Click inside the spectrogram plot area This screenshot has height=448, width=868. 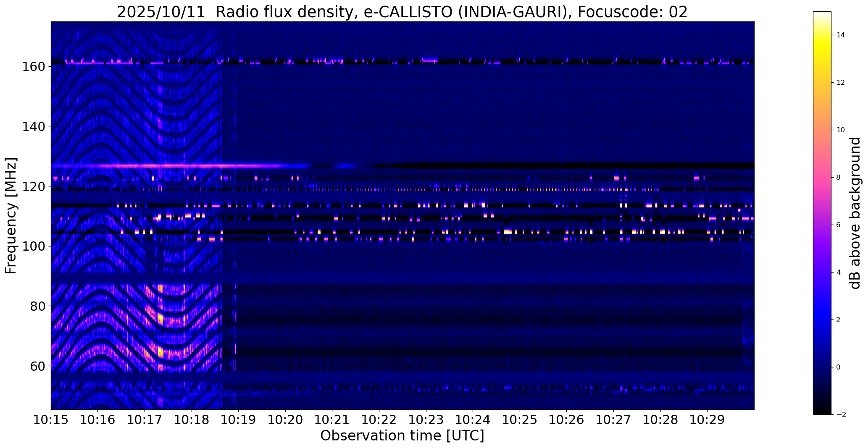(x=402, y=215)
